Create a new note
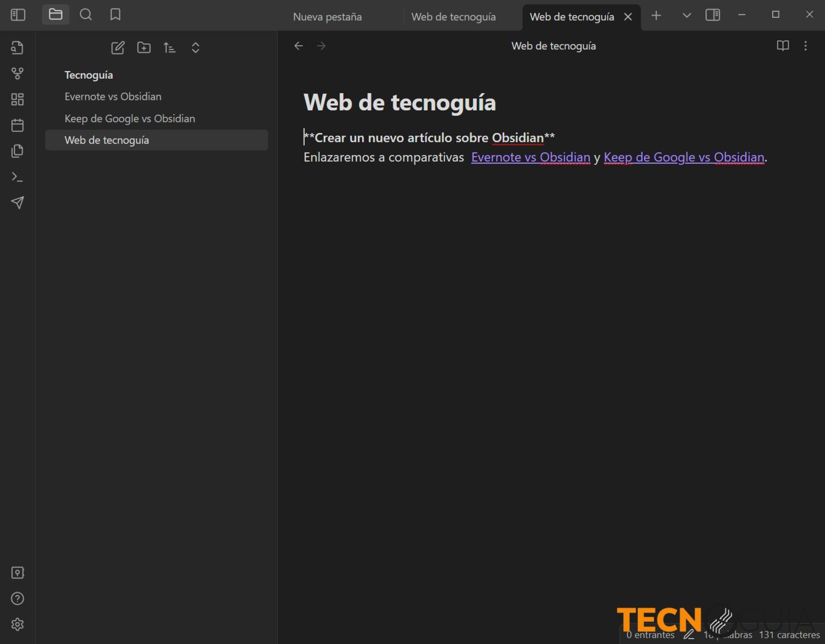Screen dimensions: 825x644 [118, 48]
